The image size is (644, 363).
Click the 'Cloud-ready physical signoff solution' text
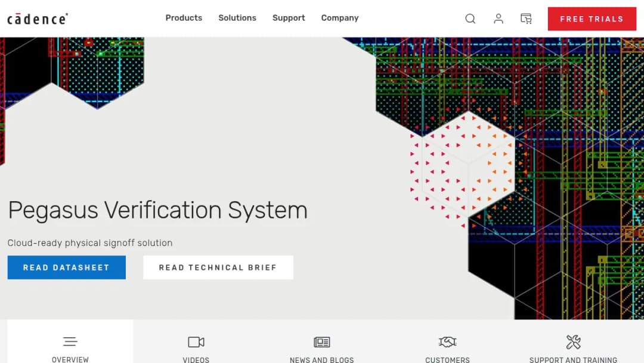click(x=90, y=243)
